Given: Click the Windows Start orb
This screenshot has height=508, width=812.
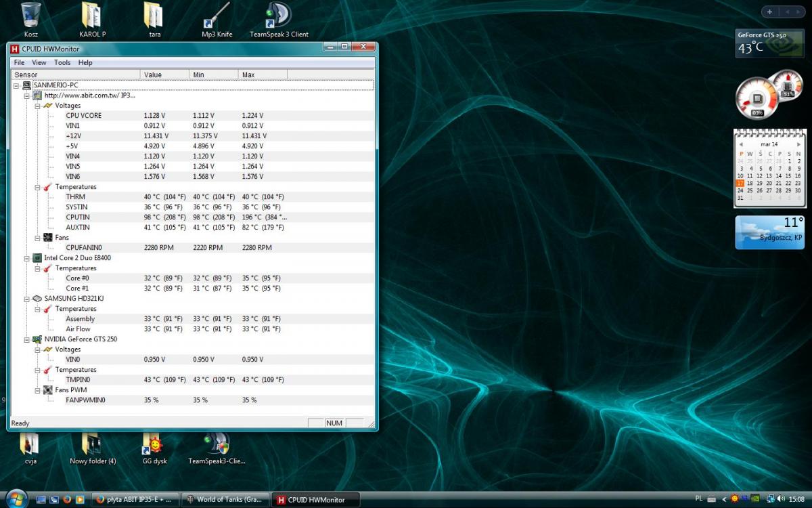Looking at the screenshot, I should 16,499.
